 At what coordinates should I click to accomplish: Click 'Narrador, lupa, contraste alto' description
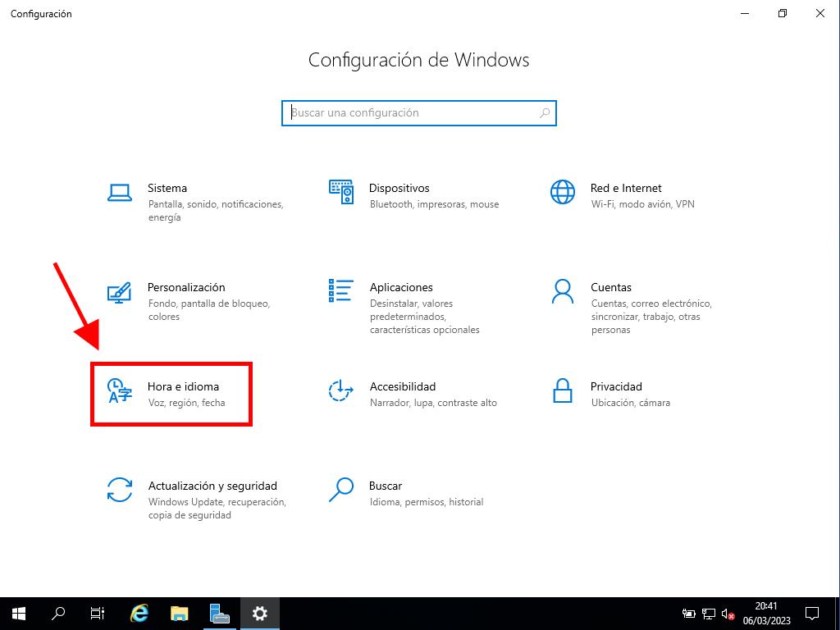point(433,402)
